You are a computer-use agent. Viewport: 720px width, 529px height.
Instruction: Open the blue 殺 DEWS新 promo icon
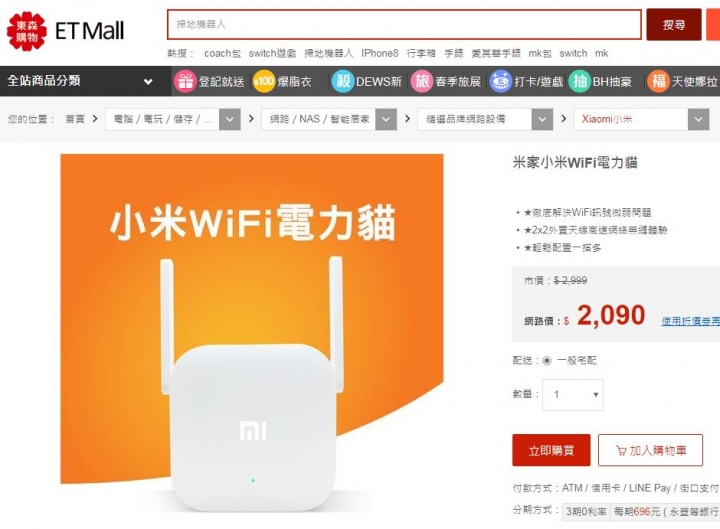pos(343,81)
